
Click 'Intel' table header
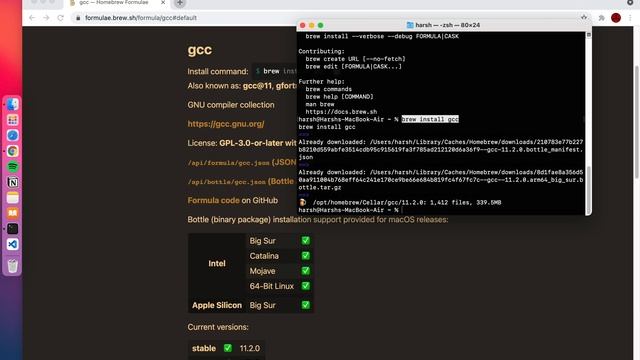[x=217, y=264]
